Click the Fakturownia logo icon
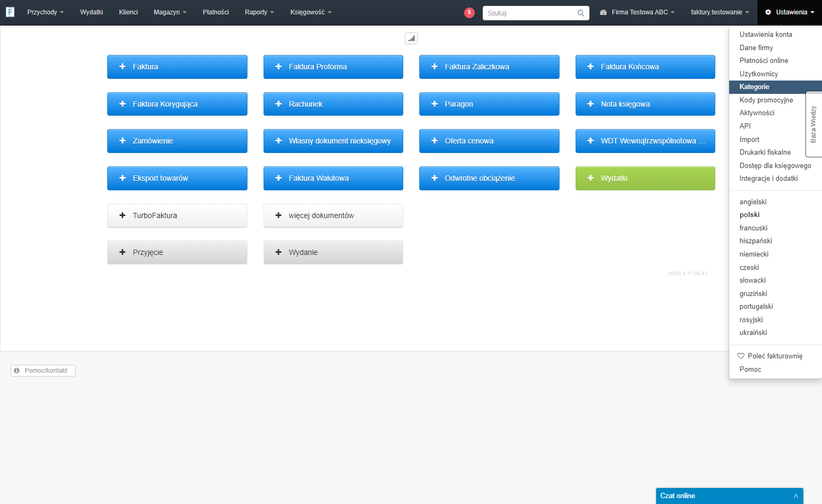Viewport: 822px width, 504px height. coord(10,12)
